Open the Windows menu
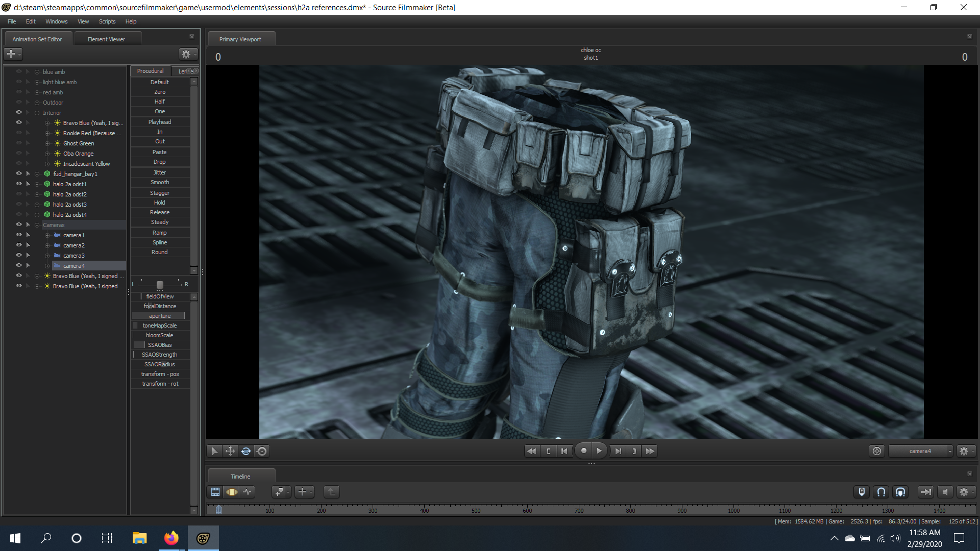The image size is (980, 551). coord(56,21)
